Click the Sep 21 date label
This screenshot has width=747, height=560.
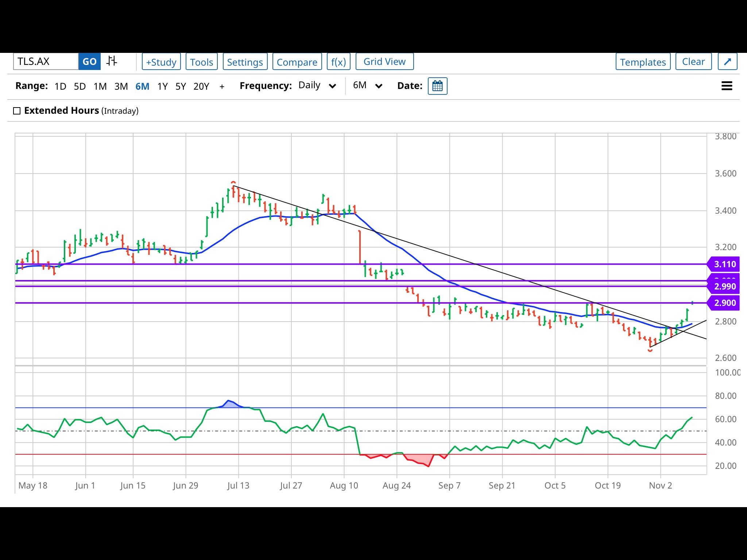pos(502,486)
